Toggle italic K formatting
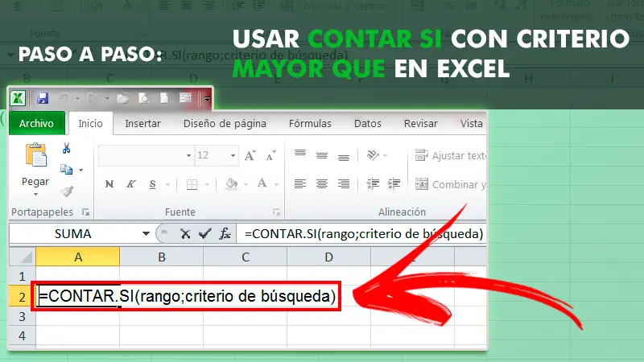644x362 pixels. point(131,184)
